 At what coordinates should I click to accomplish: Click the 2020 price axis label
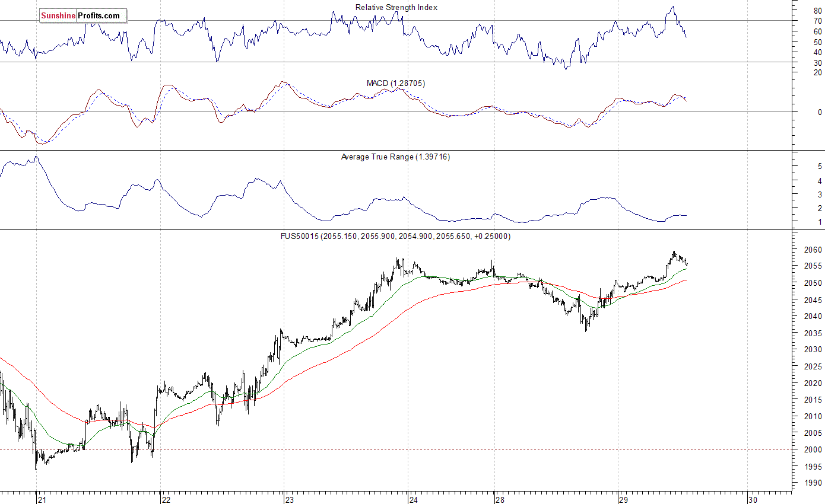coord(813,383)
